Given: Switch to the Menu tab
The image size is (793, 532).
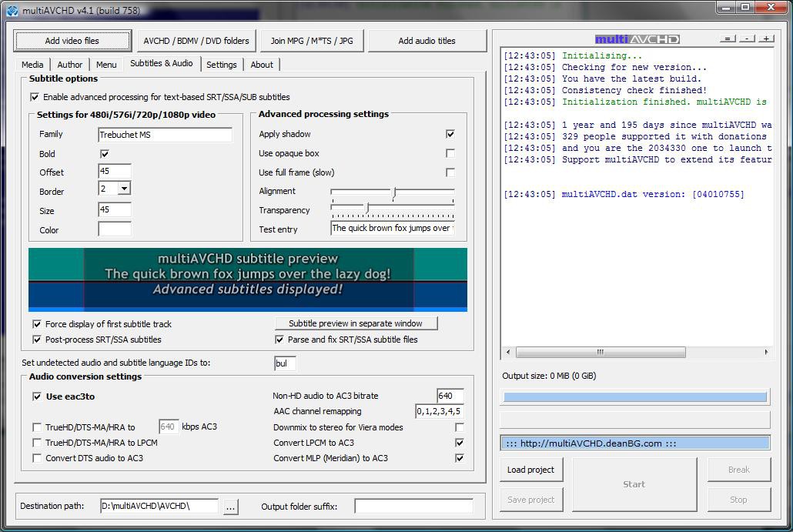Looking at the screenshot, I should tap(106, 65).
